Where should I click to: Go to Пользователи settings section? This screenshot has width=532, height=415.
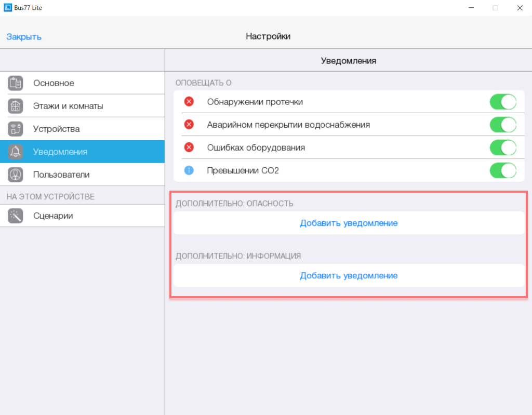[61, 175]
